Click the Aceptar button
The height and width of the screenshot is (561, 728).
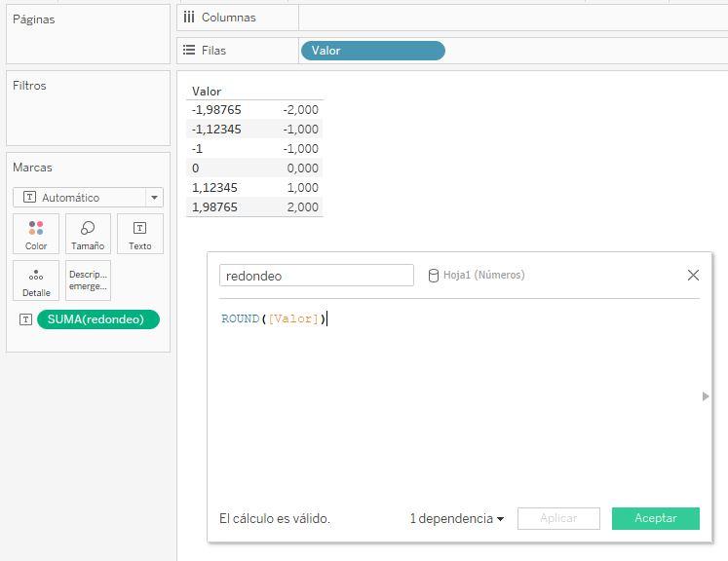click(655, 519)
